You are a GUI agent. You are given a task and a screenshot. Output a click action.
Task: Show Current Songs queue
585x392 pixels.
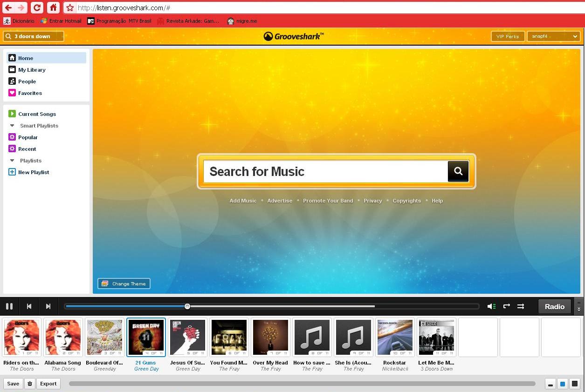[x=46, y=114]
